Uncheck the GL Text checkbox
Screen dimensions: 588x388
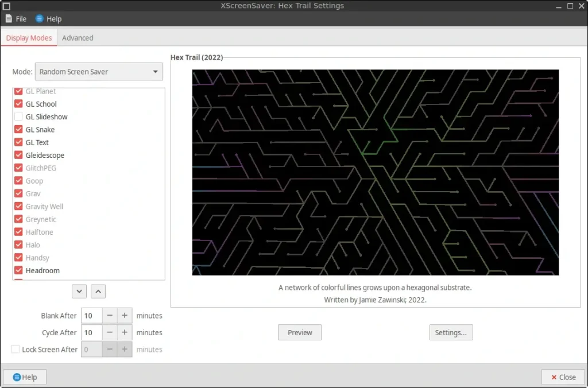coord(18,142)
